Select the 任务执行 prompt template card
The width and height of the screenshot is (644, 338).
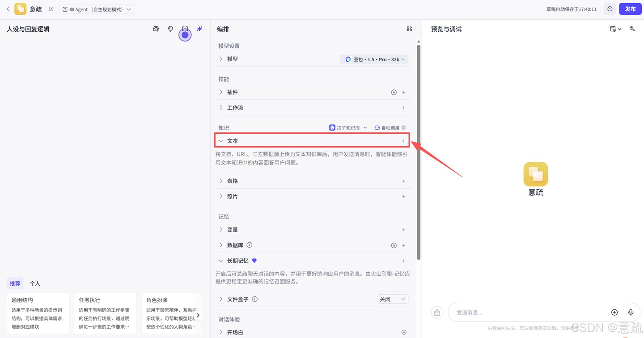coord(106,313)
